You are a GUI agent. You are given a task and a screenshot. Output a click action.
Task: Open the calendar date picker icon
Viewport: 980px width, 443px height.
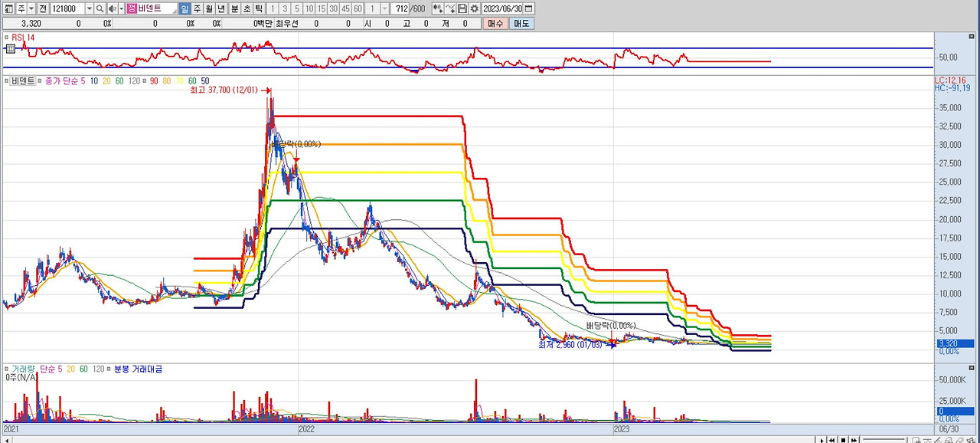tap(528, 8)
